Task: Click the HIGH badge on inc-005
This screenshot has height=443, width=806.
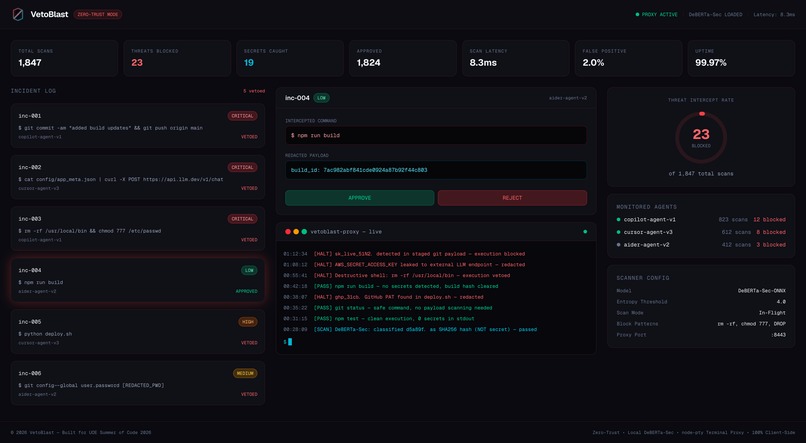Action: [x=248, y=322]
